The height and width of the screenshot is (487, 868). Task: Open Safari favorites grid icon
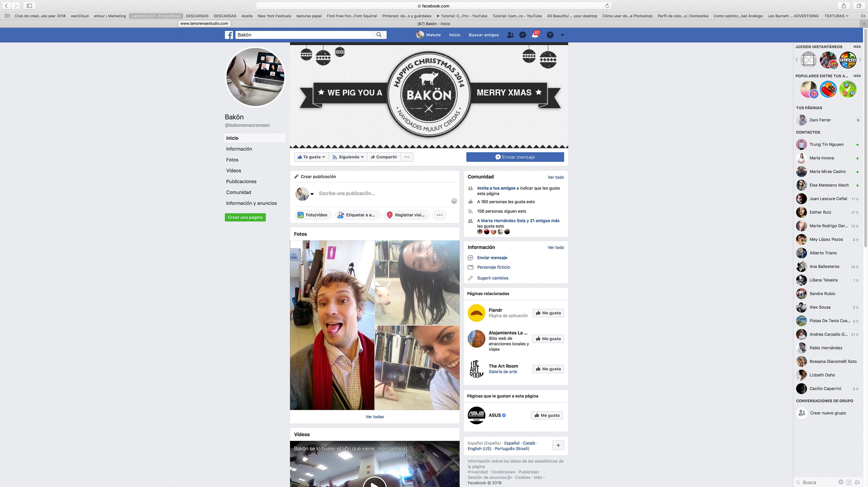click(x=7, y=16)
